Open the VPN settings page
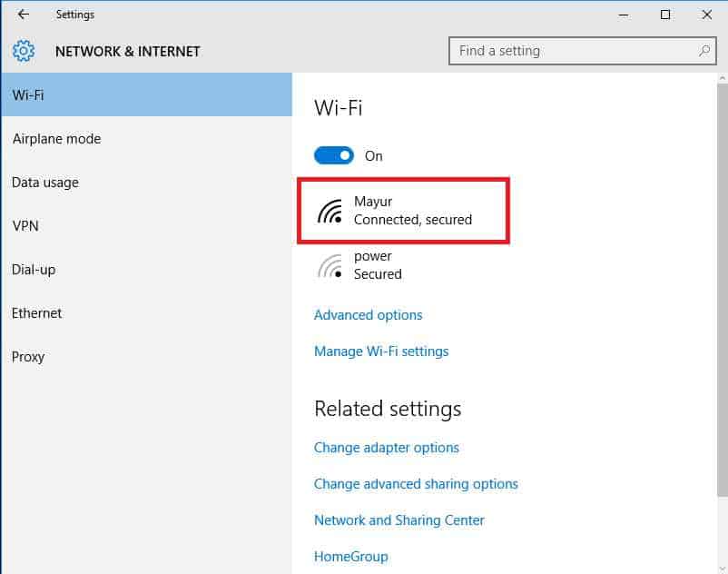 coord(25,226)
